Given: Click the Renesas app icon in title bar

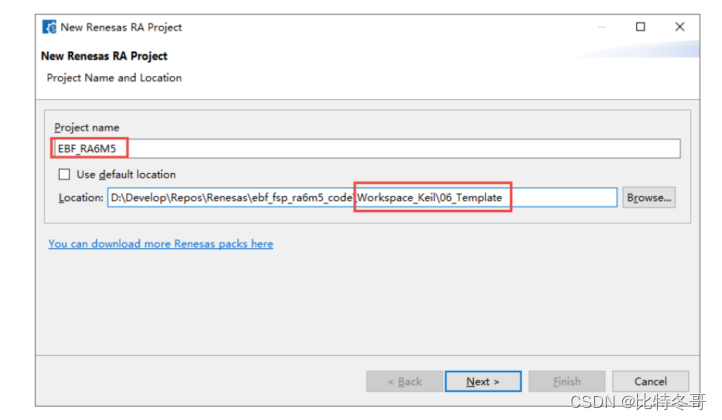Looking at the screenshot, I should tap(49, 27).
